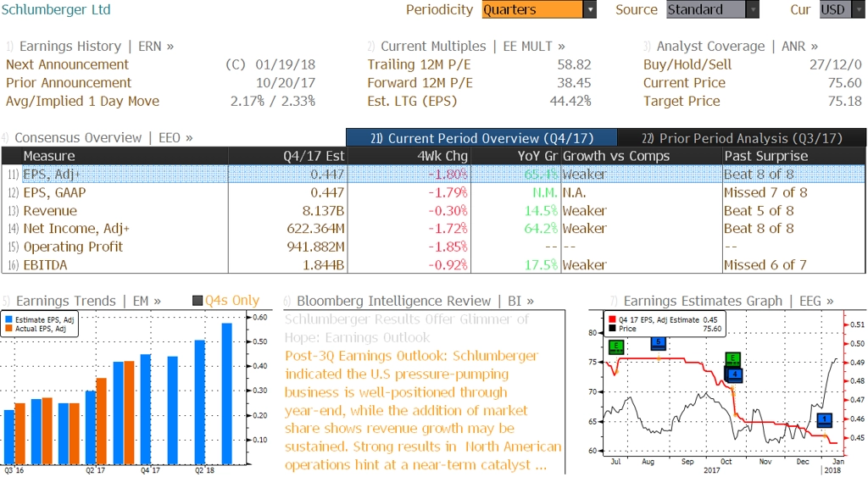Click the Buy/Hold/Sell value 27/12/0

point(835,64)
